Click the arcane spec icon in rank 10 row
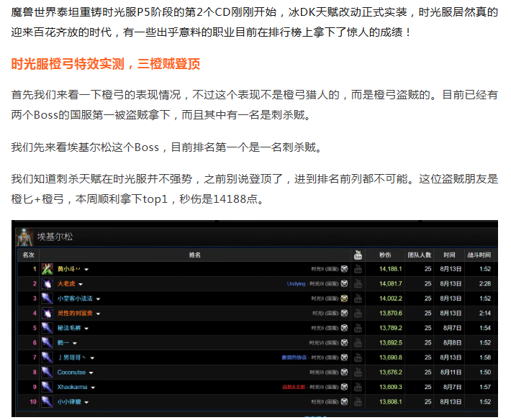Viewport: 511px width, 420px height. pos(48,402)
